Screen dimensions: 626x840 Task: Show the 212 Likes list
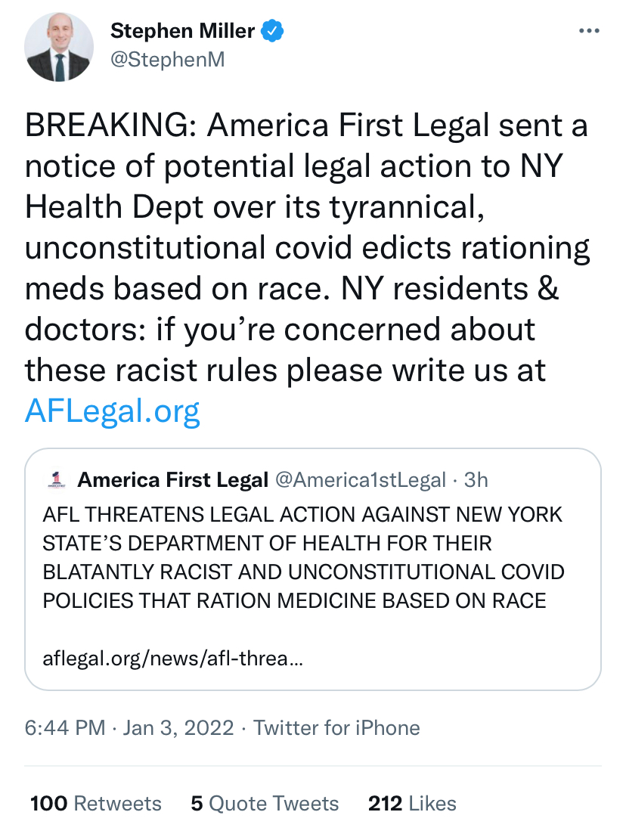[412, 803]
